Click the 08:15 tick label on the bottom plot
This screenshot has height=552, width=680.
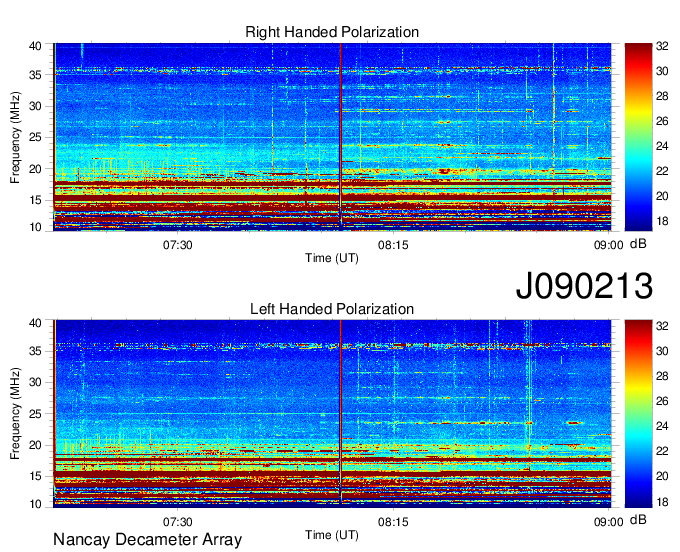point(393,522)
